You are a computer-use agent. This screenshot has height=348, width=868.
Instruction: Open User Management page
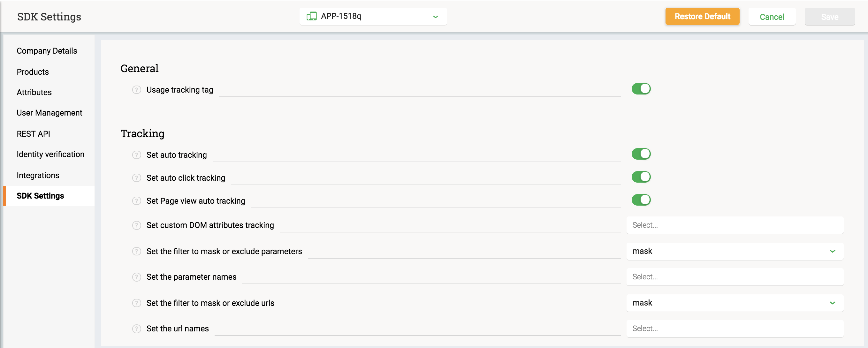point(49,113)
